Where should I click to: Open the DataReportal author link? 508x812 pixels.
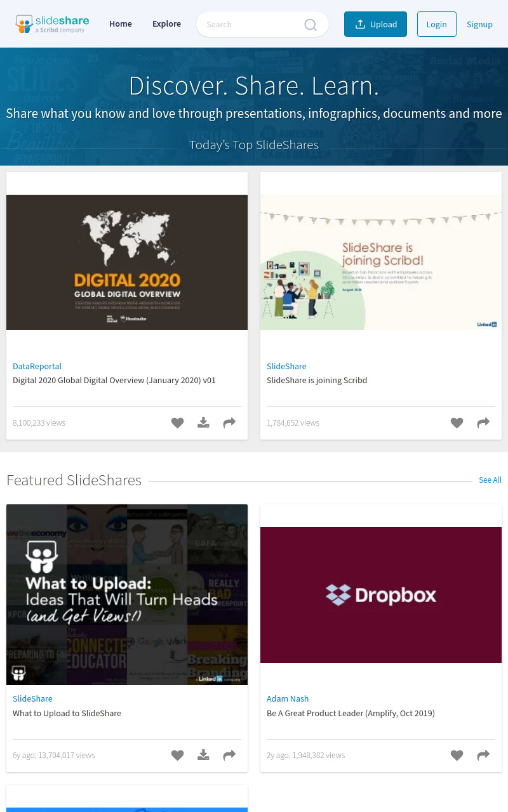[37, 366]
